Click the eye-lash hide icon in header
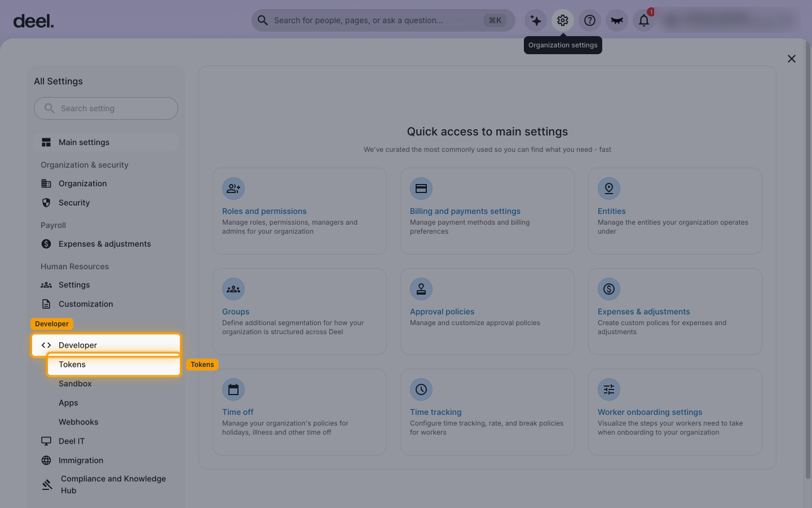 click(x=617, y=20)
